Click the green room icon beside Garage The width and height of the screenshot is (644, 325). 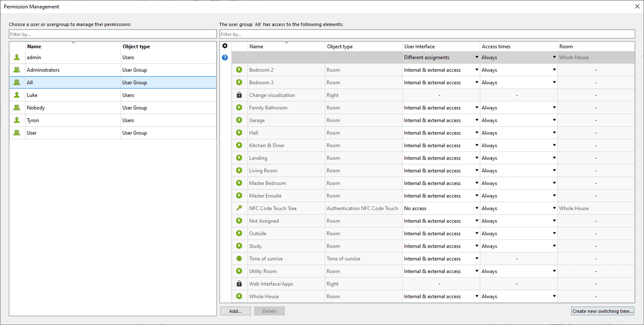239,121
